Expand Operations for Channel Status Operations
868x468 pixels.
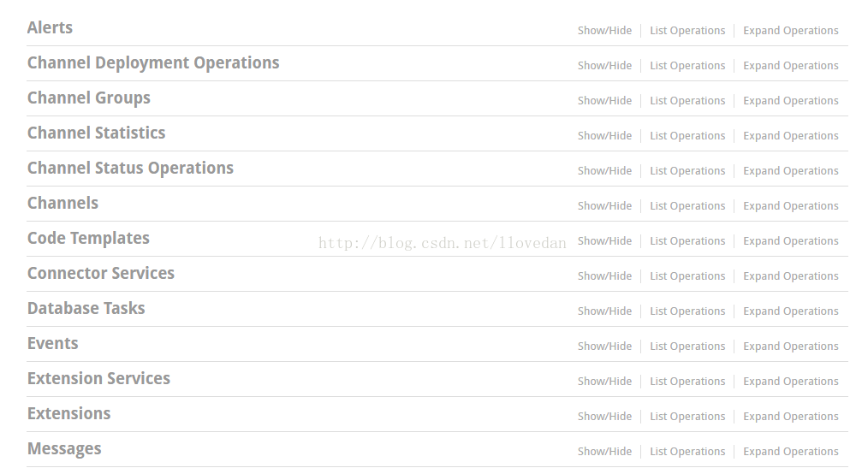[790, 171]
